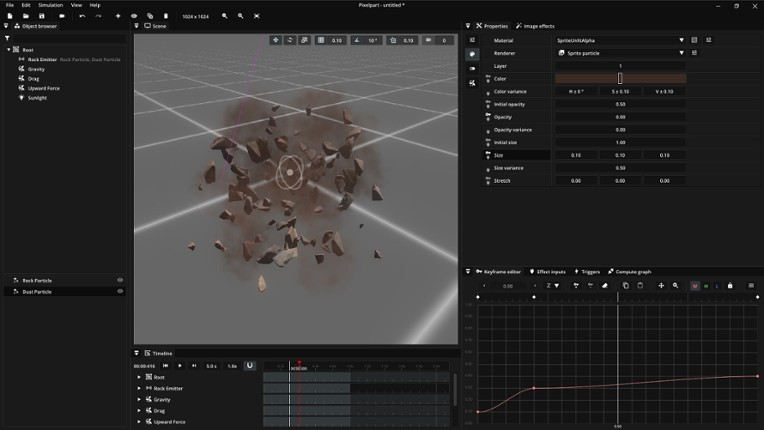Switch to the Image effects tab
Image resolution: width=764 pixels, height=430 pixels.
(535, 26)
